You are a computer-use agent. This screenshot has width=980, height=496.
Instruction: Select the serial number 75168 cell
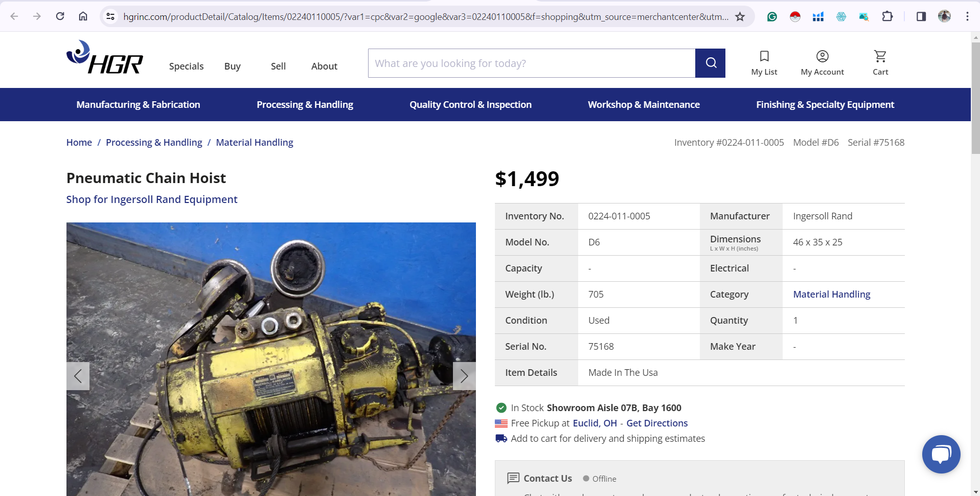[x=601, y=346]
